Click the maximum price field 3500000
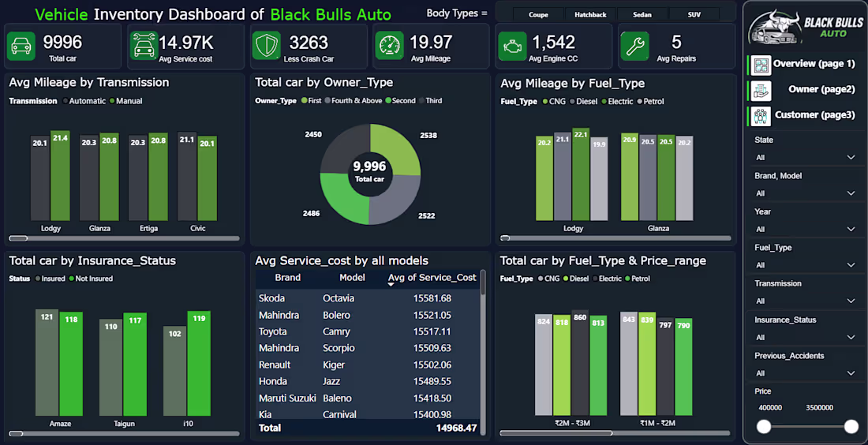Screen dimensions: 868x445 pyautogui.click(x=819, y=408)
